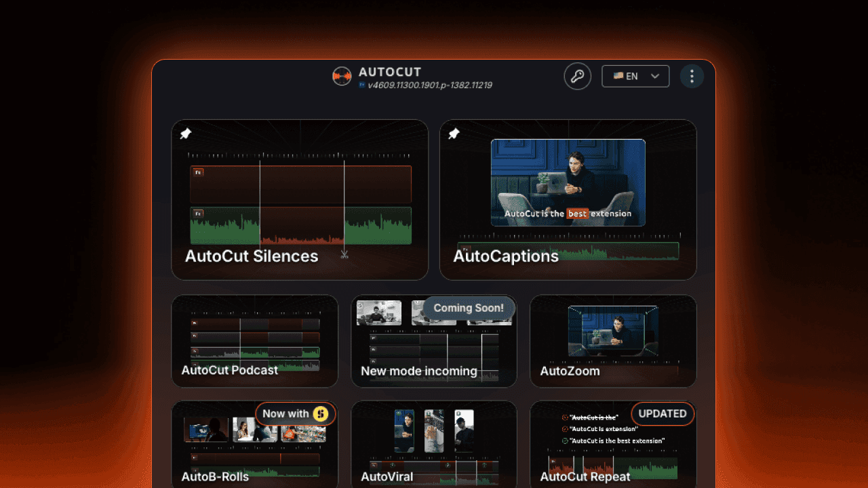The width and height of the screenshot is (868, 488).
Task: Click the AUTOCUT title text
Action: tap(390, 72)
